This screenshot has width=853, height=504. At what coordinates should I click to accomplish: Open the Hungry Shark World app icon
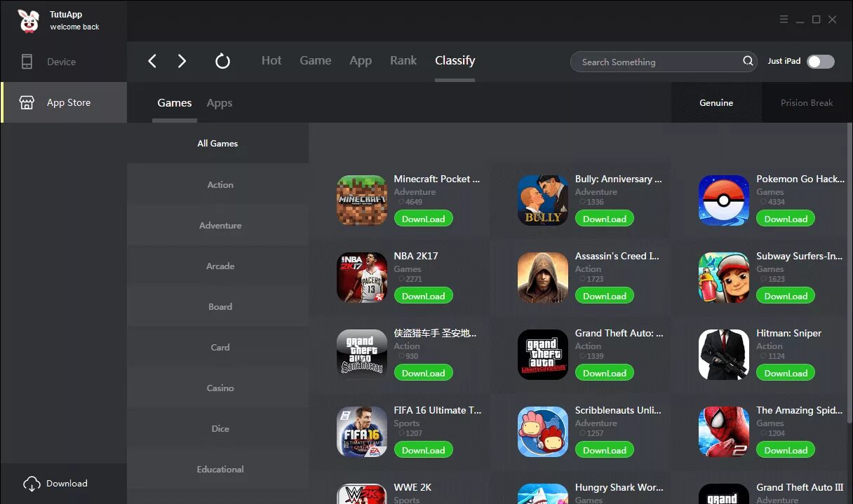(x=543, y=493)
